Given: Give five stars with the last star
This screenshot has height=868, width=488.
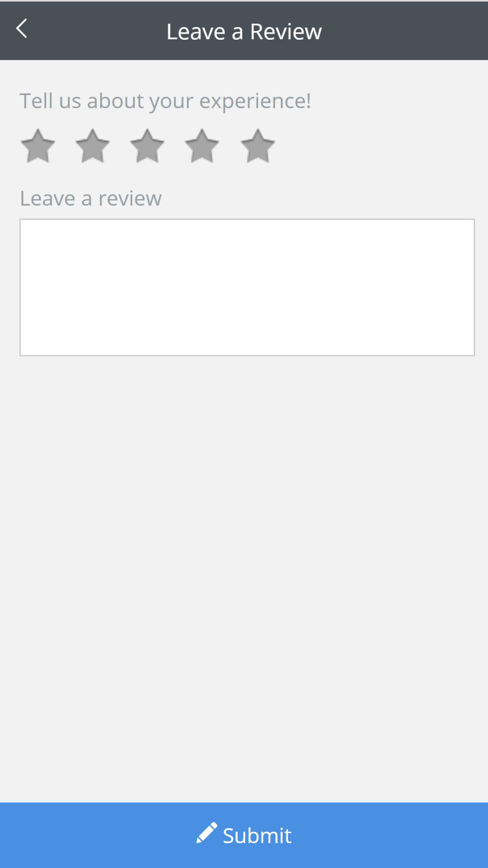Looking at the screenshot, I should (258, 146).
